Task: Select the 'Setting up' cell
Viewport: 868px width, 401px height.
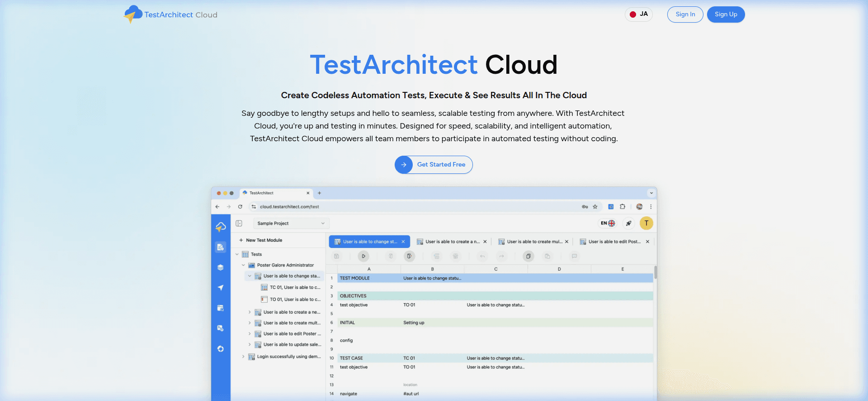Action: coord(432,323)
